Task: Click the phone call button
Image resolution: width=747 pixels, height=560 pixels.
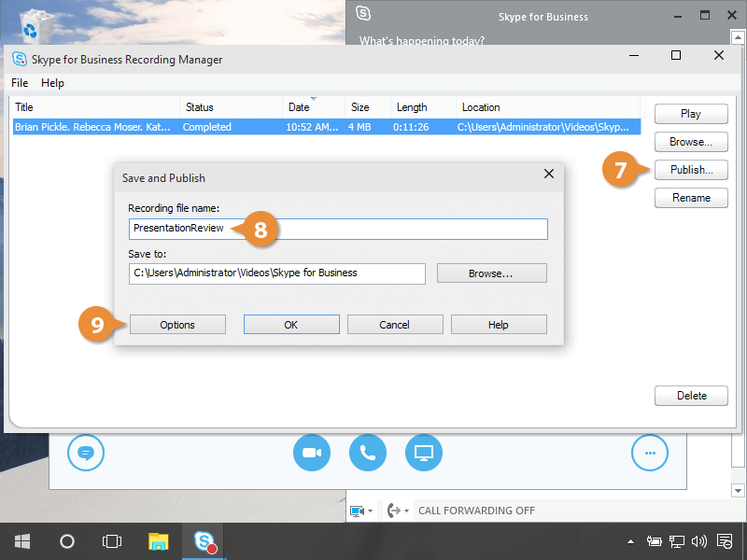Action: coord(368,453)
